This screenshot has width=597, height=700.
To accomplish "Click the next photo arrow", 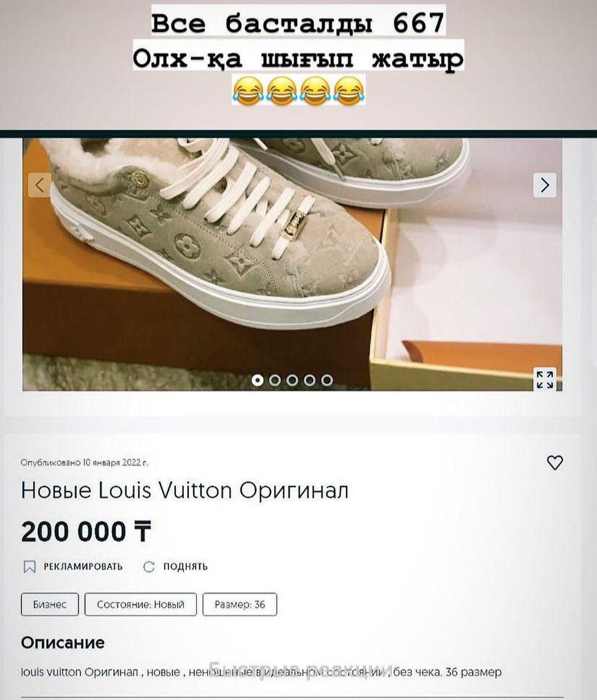I will pos(545,185).
